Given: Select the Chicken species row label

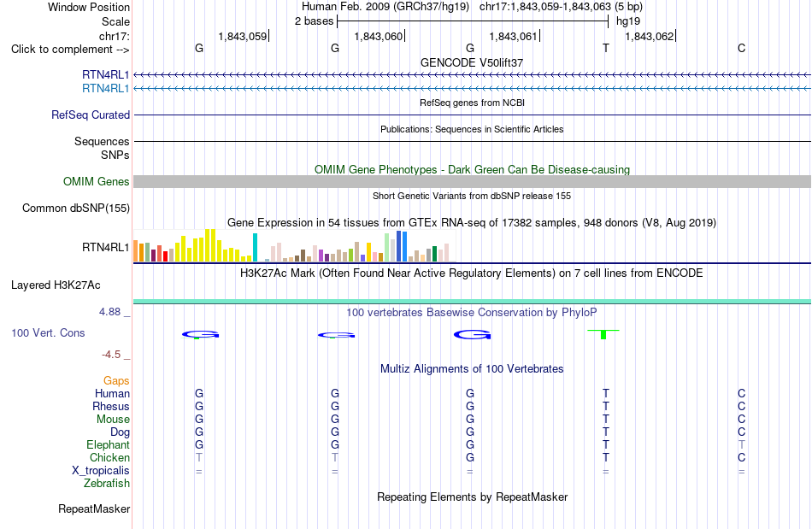Looking at the screenshot, I should tap(109, 457).
